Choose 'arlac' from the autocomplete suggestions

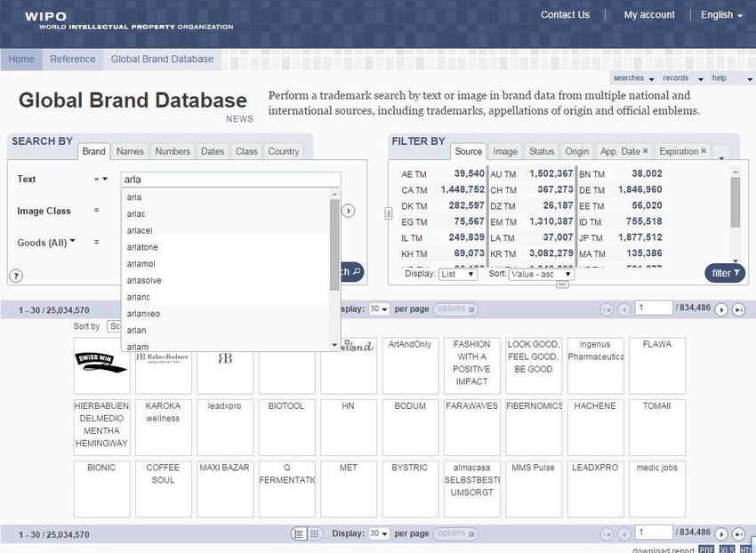(226, 214)
